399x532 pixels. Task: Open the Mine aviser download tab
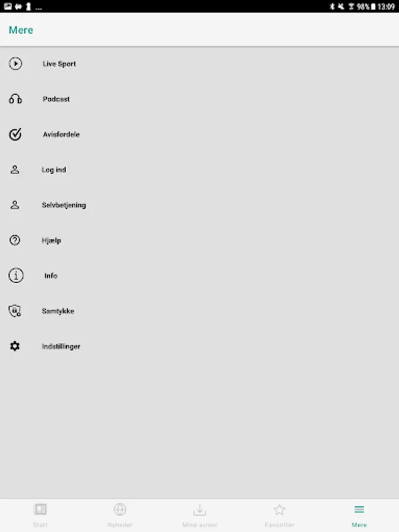(x=200, y=515)
